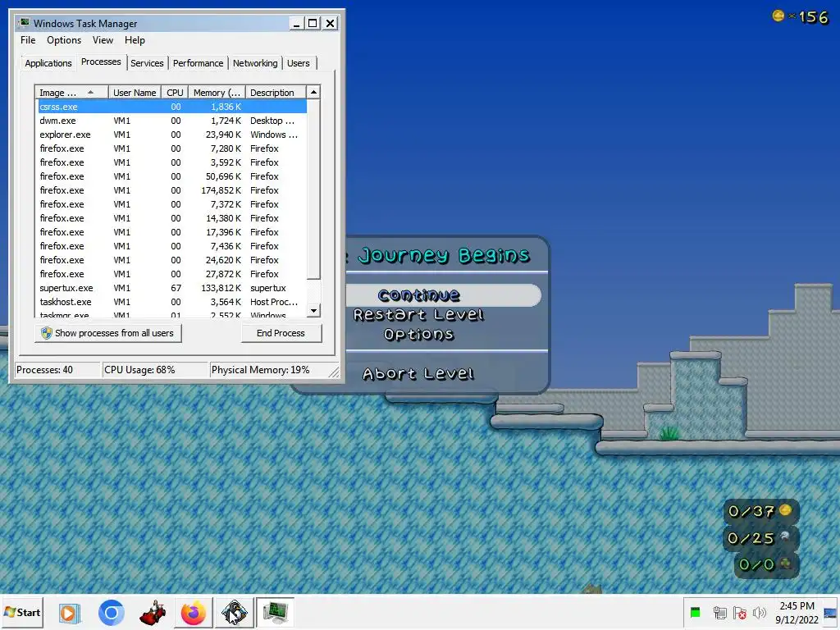The image size is (840, 630).
Task: Open the View menu
Action: pos(103,40)
